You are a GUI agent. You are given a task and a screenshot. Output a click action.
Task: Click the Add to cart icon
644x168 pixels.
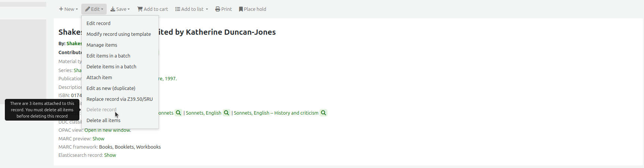pos(140,9)
